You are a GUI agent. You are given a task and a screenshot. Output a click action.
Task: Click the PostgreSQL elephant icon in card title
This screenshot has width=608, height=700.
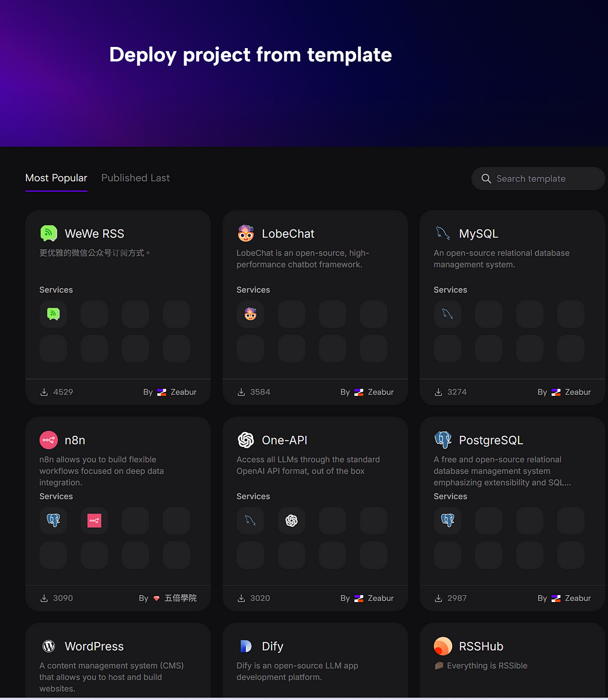pos(443,440)
